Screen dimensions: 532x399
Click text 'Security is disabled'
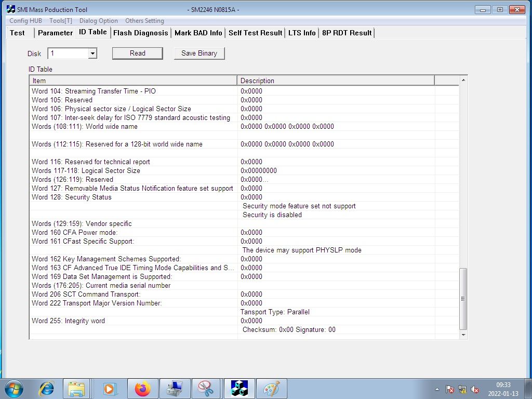(x=272, y=215)
